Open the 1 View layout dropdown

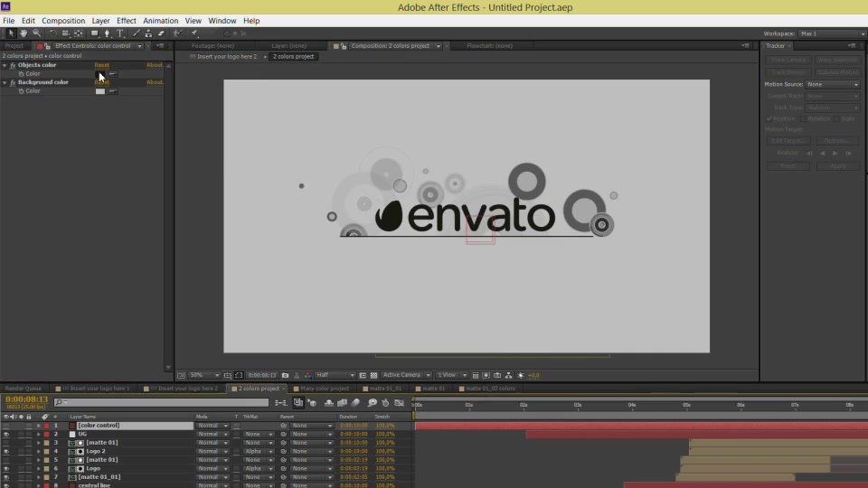click(452, 375)
